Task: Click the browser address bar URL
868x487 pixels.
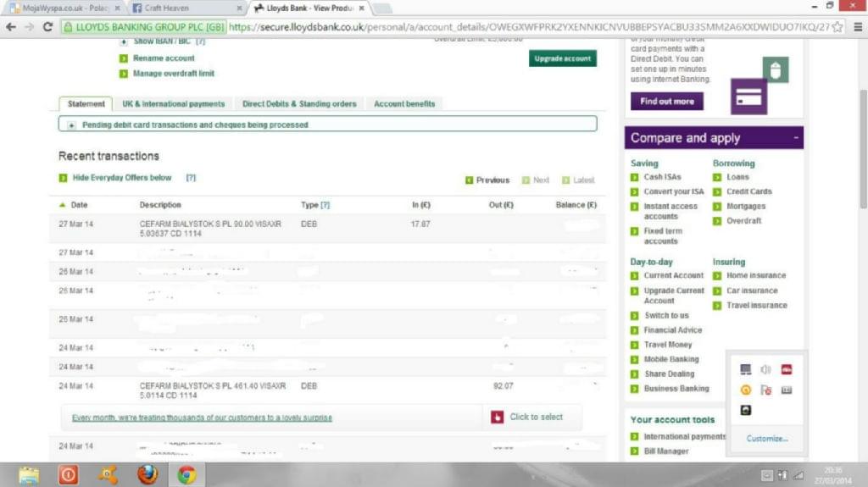Action: coord(529,26)
